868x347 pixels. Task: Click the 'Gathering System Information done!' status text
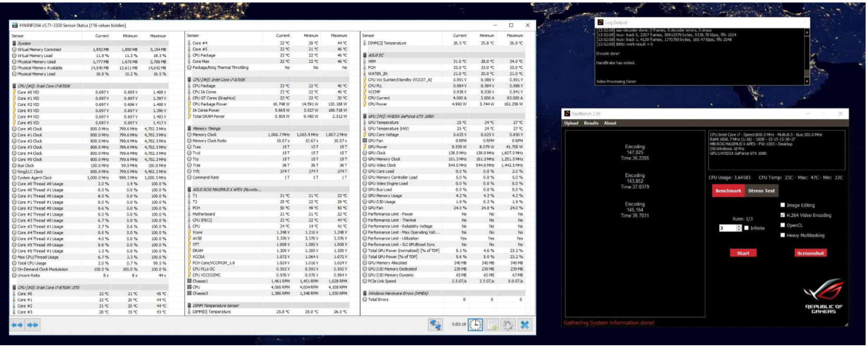tap(609, 323)
